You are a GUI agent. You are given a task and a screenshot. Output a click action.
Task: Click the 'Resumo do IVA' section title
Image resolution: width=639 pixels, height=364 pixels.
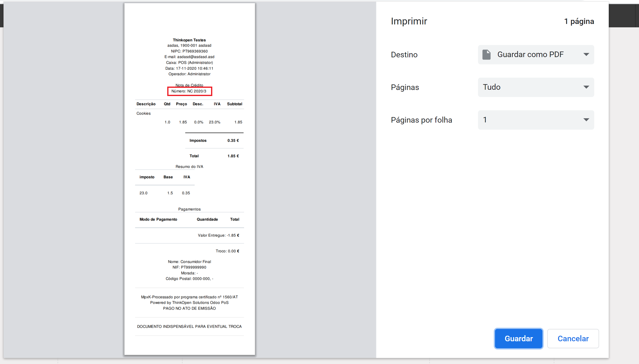(x=189, y=166)
